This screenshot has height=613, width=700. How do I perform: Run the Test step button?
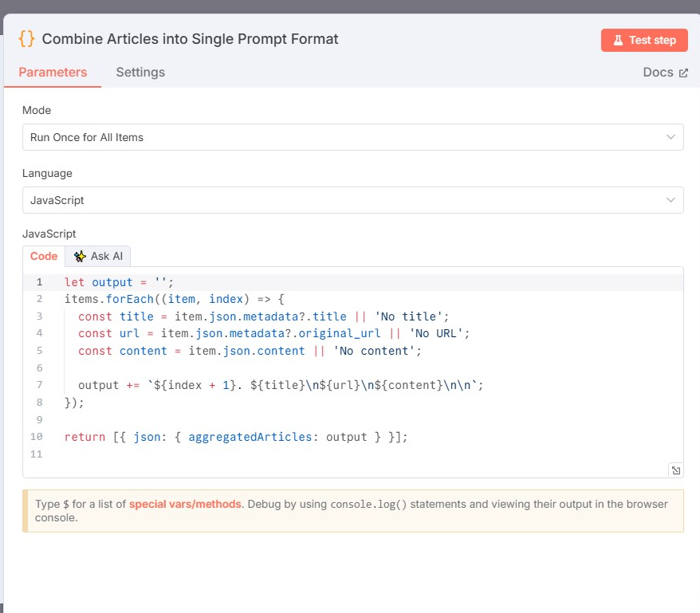644,40
